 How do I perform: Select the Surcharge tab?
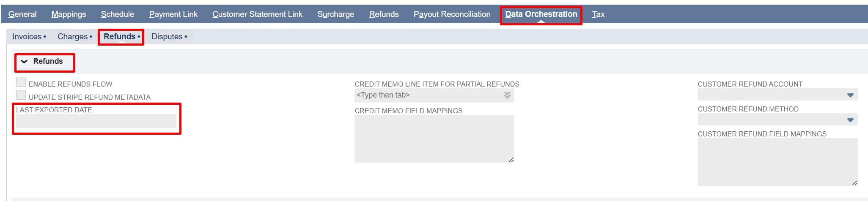(x=336, y=14)
